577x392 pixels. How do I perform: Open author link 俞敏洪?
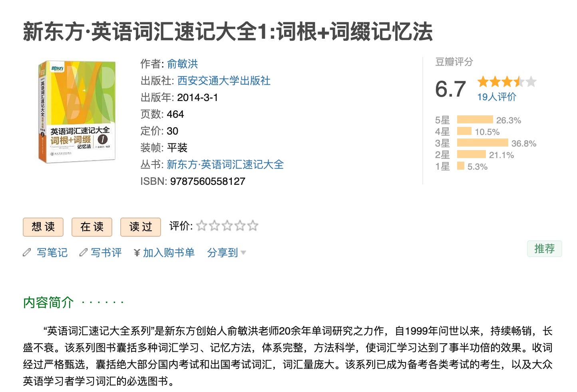(x=182, y=64)
